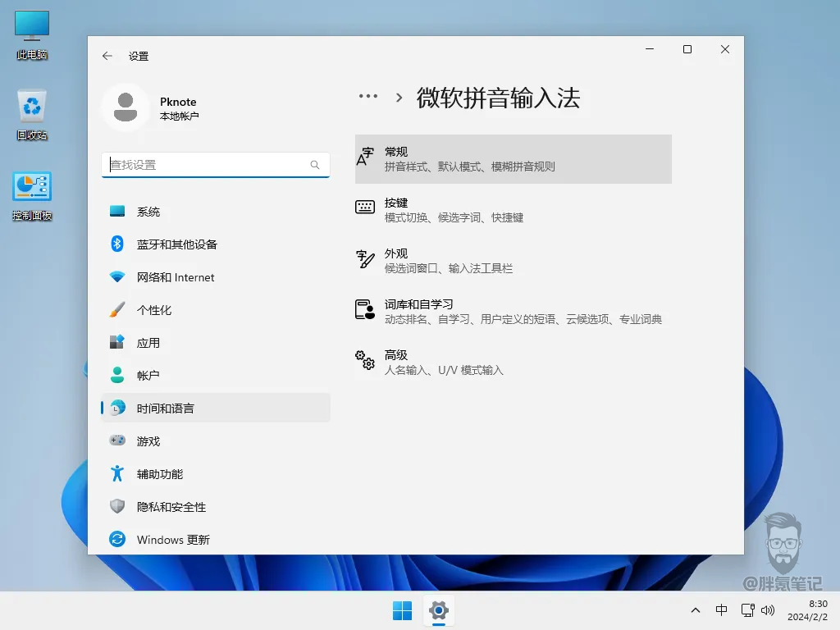Minimize the Settings window

(x=650, y=49)
